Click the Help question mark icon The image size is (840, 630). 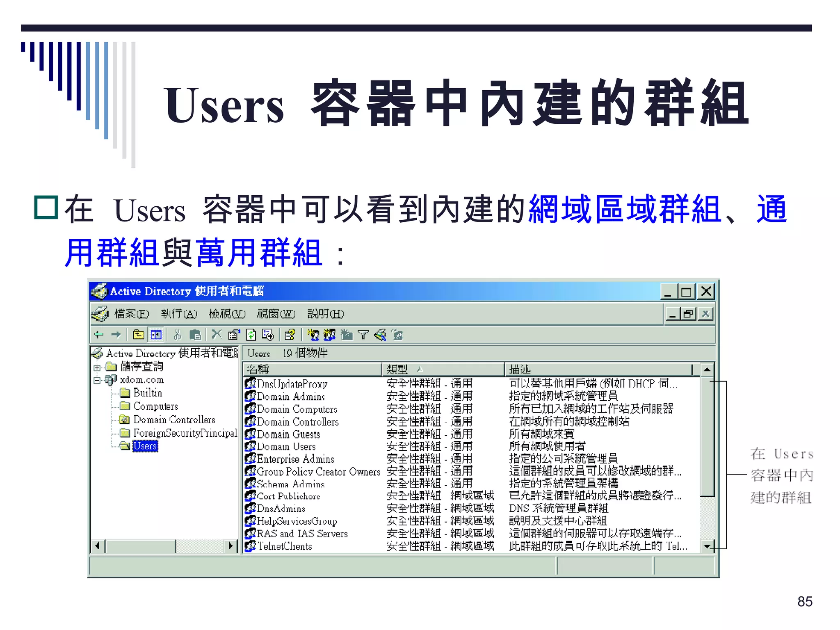tap(290, 335)
